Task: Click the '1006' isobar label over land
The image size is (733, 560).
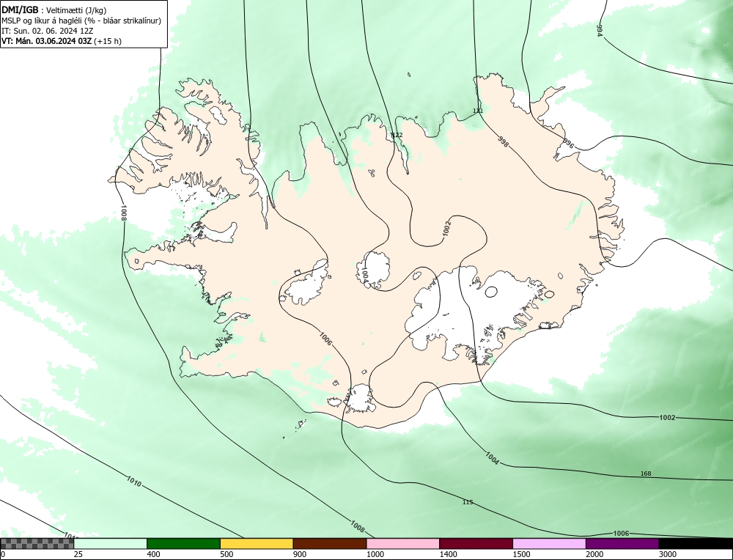Action: tap(326, 339)
